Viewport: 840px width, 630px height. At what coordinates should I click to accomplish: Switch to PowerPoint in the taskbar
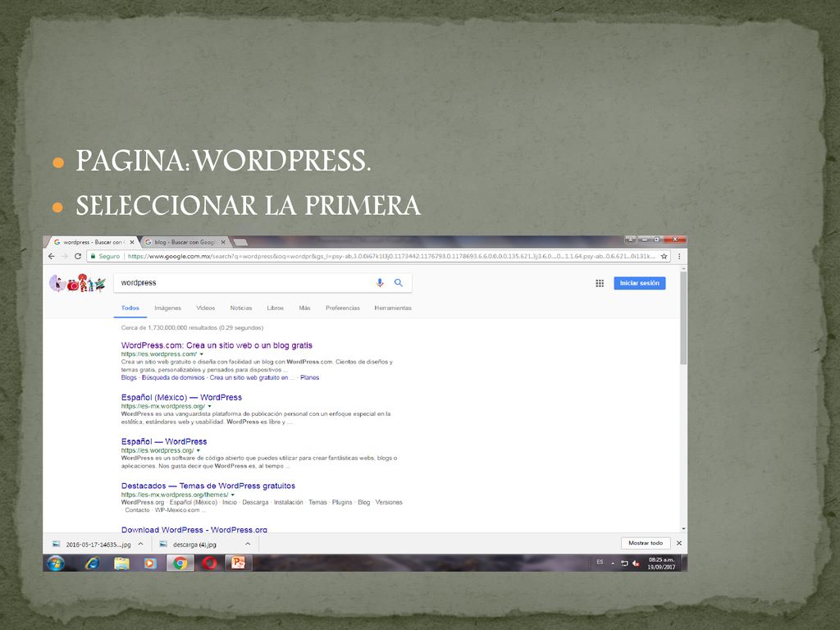coord(238,563)
